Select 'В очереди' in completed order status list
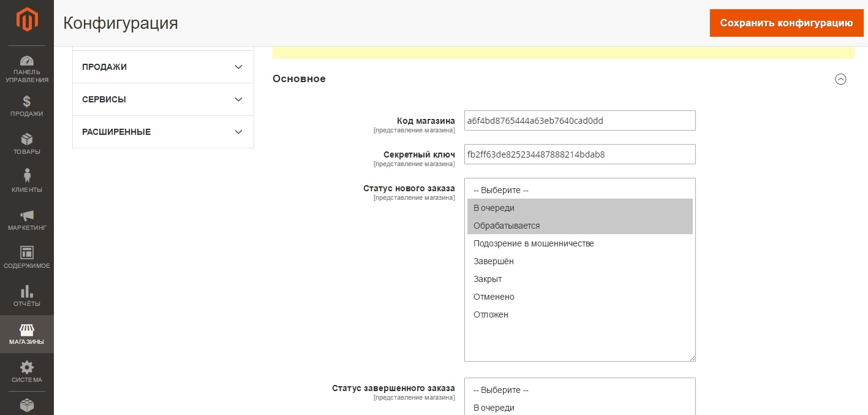 pyautogui.click(x=494, y=408)
